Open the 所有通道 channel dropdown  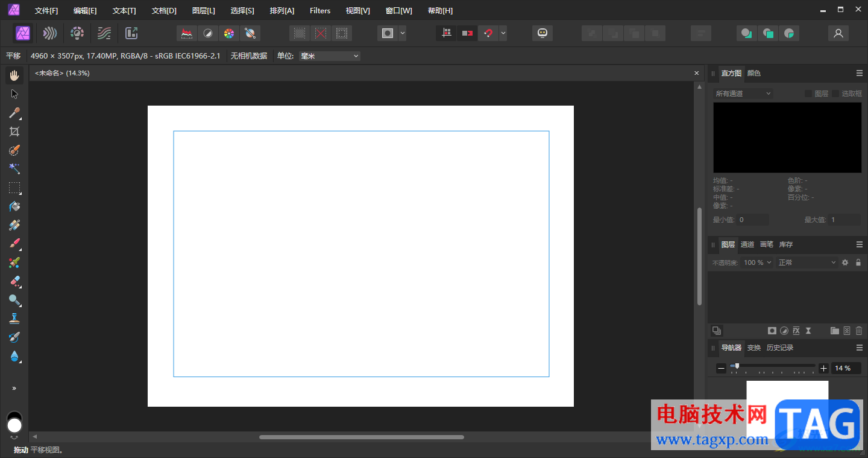coord(743,94)
